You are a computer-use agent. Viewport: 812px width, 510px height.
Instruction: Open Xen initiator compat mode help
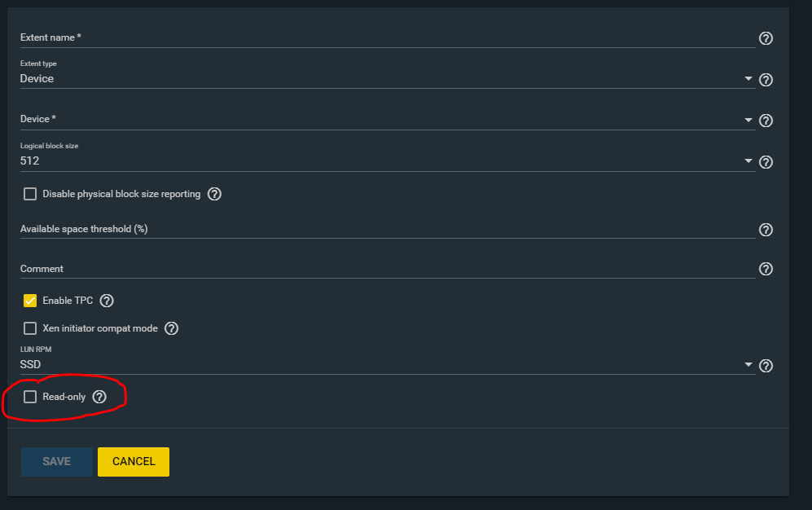pos(171,328)
